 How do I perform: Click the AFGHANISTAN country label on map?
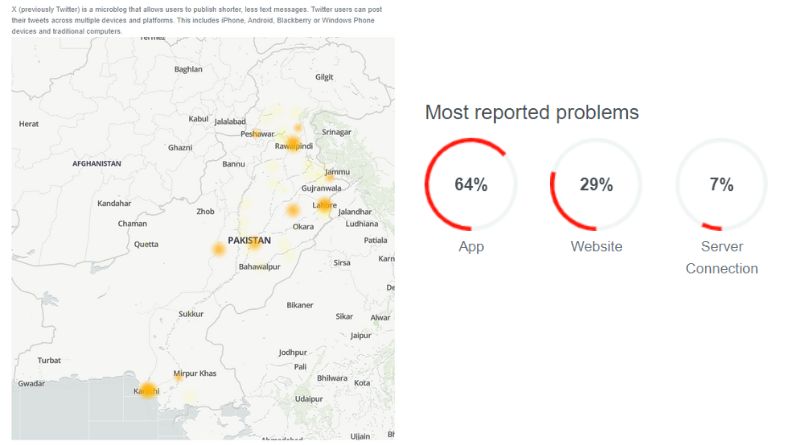tap(97, 163)
